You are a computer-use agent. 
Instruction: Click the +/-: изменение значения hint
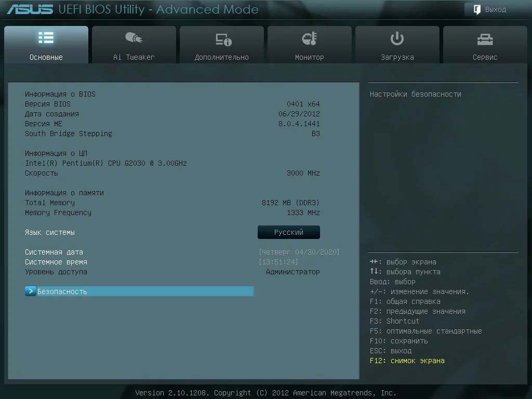coord(420,291)
